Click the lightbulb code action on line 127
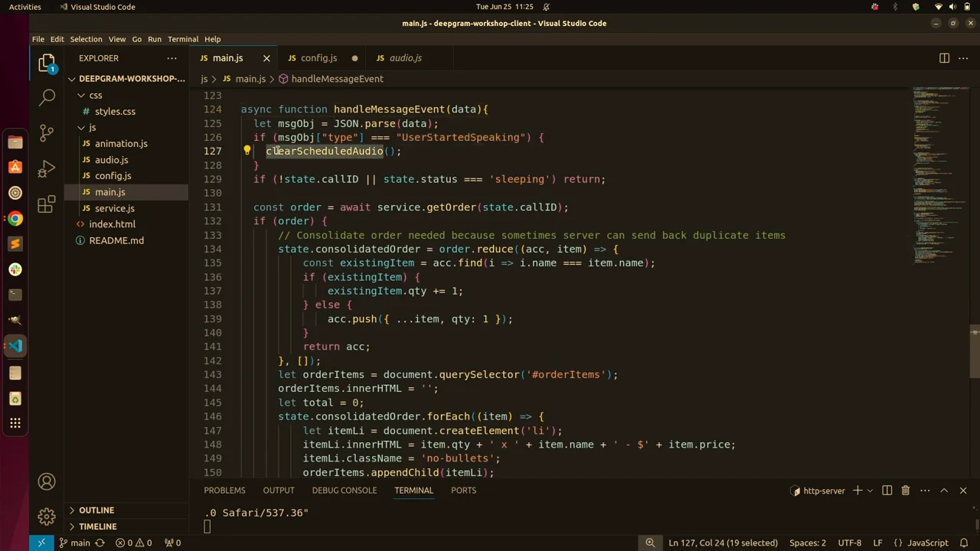 pyautogui.click(x=247, y=151)
